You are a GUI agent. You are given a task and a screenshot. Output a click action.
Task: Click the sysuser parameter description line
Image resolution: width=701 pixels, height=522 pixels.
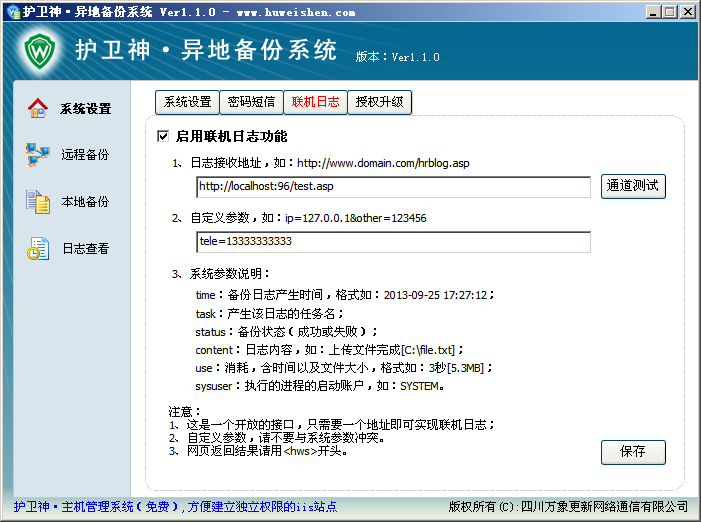pos(320,386)
